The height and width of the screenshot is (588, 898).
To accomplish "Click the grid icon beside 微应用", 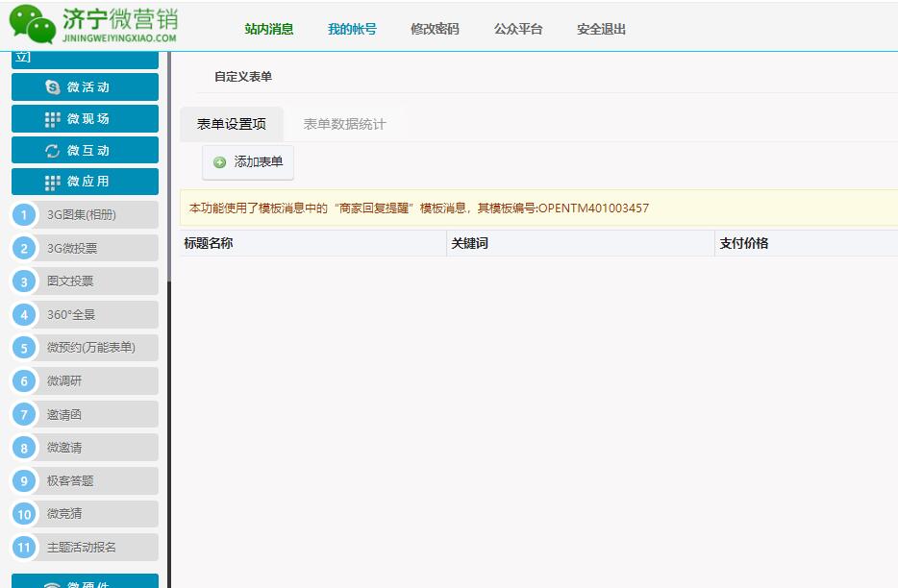I will tap(52, 182).
